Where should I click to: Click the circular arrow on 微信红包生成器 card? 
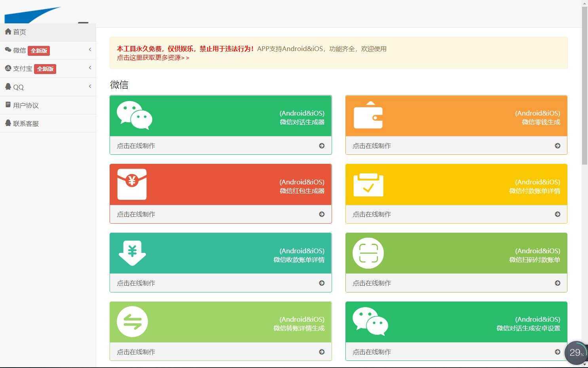[322, 214]
